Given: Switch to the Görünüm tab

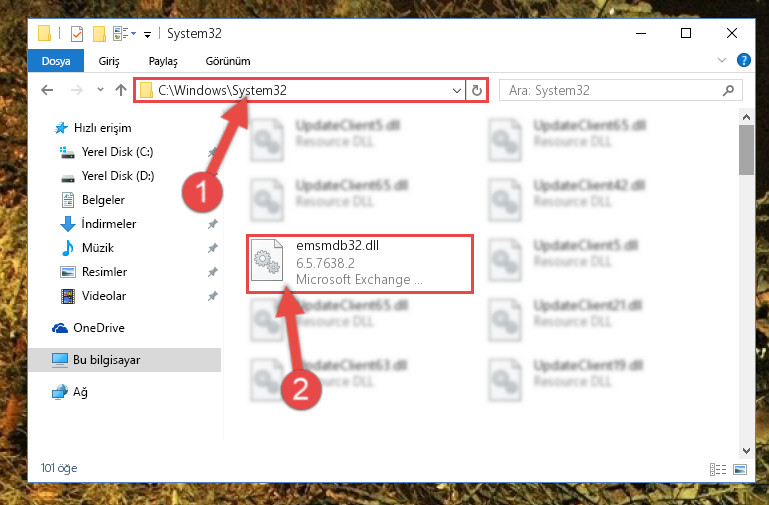Looking at the screenshot, I should (228, 61).
